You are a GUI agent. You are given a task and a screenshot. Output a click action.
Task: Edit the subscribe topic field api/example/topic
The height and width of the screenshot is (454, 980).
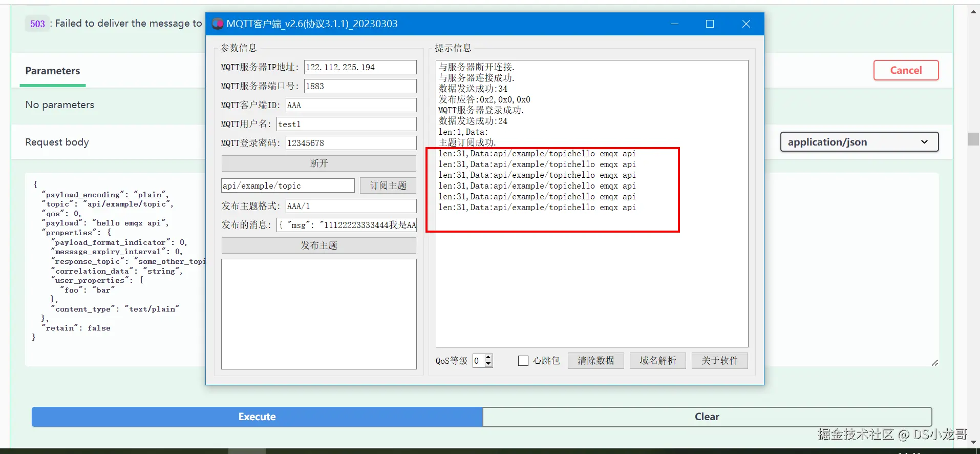288,185
